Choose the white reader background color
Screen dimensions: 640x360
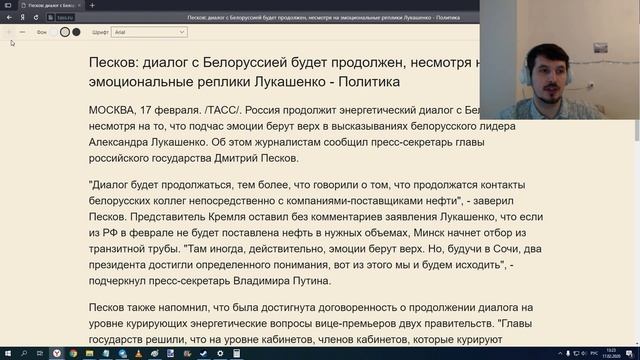tap(54, 32)
